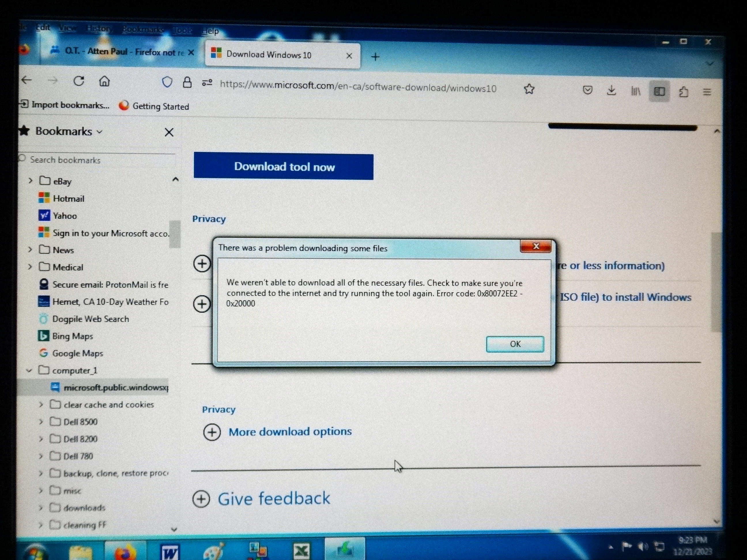Open the Getting Started bookmark
This screenshot has width=747, height=560.
154,106
